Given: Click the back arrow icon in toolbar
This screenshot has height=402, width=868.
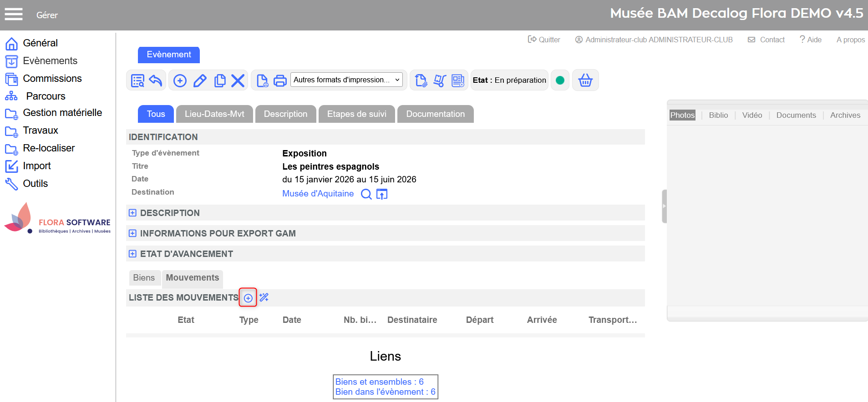Looking at the screenshot, I should coord(156,80).
